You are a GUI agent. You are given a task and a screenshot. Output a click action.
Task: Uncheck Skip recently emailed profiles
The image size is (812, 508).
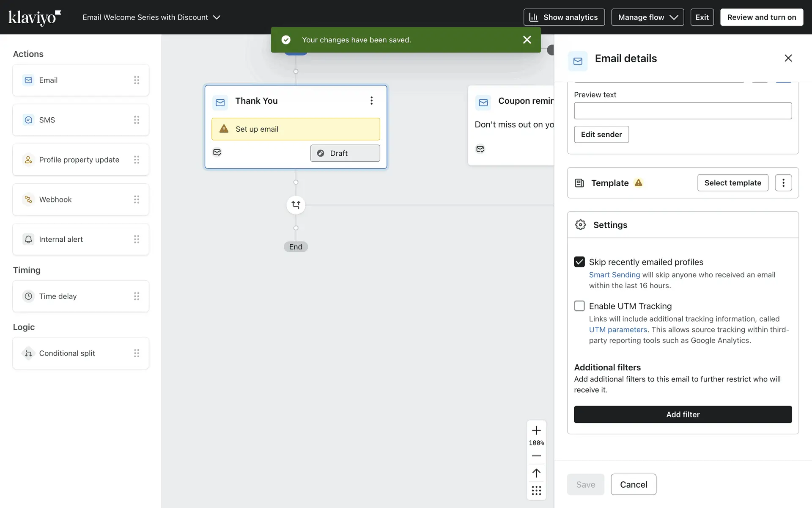tap(579, 262)
